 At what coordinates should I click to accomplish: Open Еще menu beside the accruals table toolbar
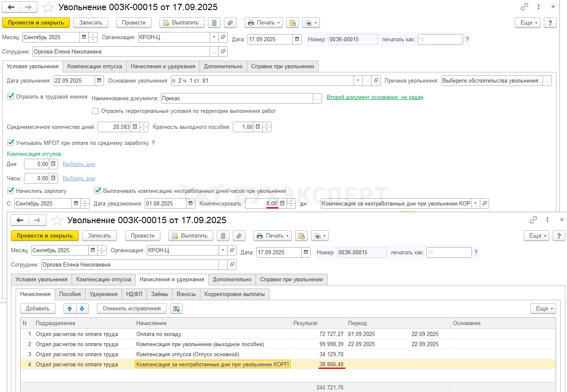(543, 309)
